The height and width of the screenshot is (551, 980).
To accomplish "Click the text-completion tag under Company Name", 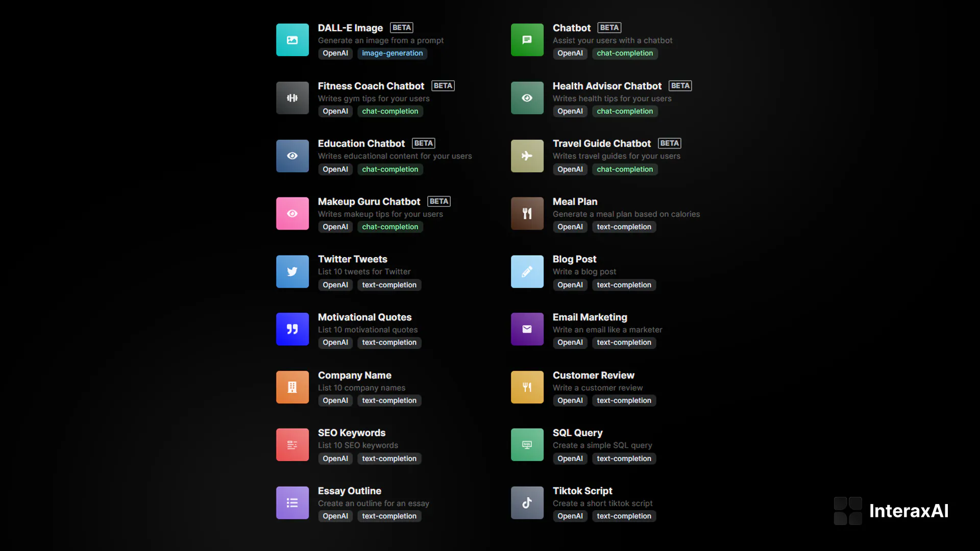I will coord(389,402).
